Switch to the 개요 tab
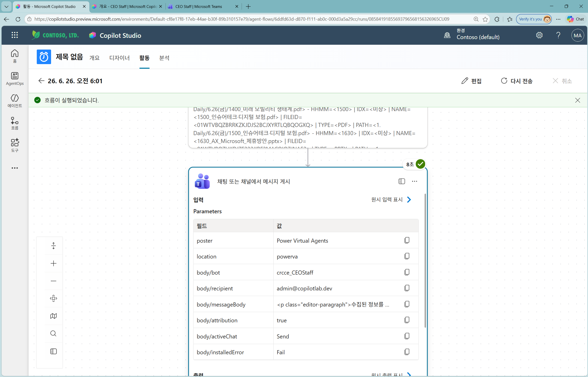Viewport: 588px width, 377px height. point(94,58)
